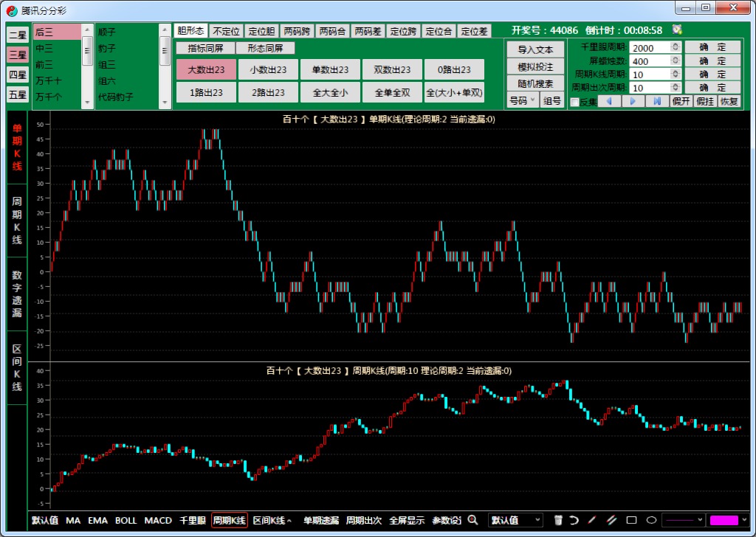Select the single line drawing tool
The height and width of the screenshot is (537, 756).
tap(592, 520)
